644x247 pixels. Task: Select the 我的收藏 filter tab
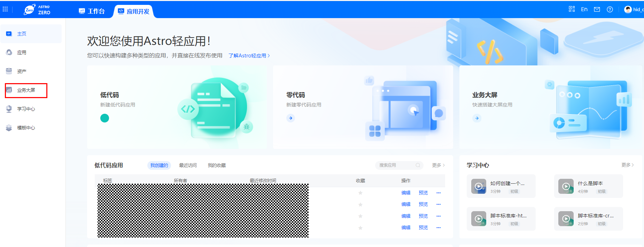tap(217, 165)
